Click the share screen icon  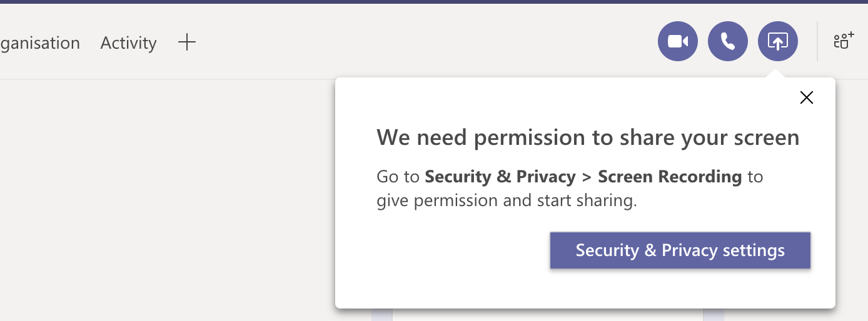point(778,42)
